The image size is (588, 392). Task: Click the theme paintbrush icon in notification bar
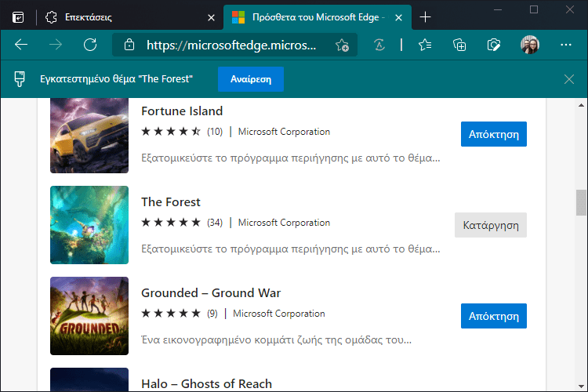[20, 78]
